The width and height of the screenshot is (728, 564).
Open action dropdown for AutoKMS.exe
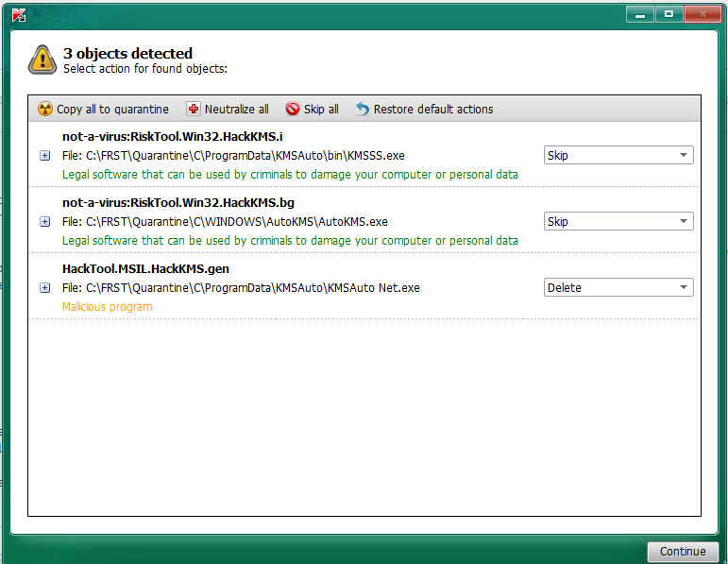tap(618, 221)
